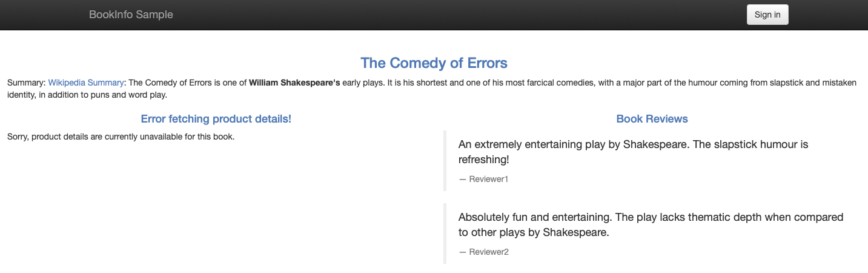Click "to other plays by Shakespeare" text
The image size is (868, 273).
[x=534, y=232]
